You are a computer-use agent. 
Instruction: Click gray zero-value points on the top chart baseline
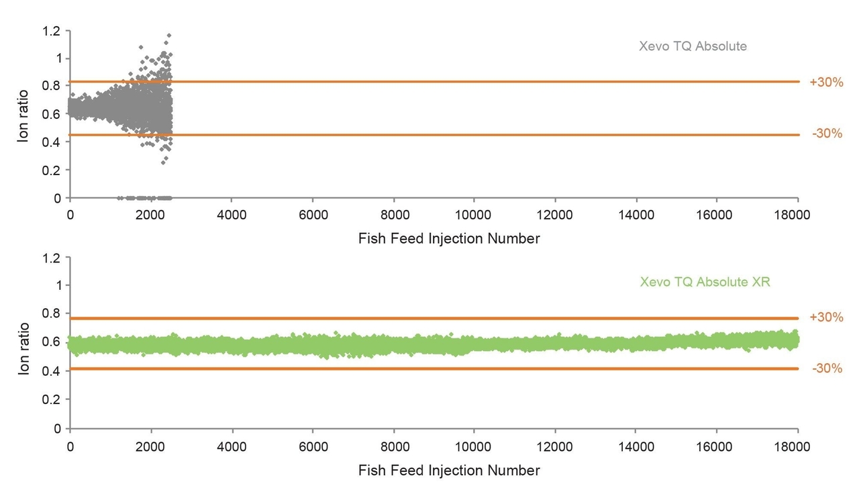[x=144, y=198]
